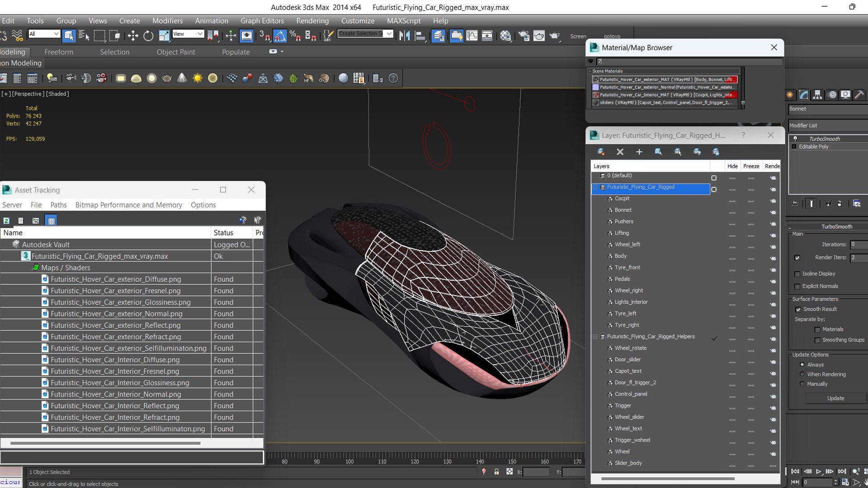The image size is (868, 488).
Task: Click the sun light icon in ribbon
Action: [198, 78]
